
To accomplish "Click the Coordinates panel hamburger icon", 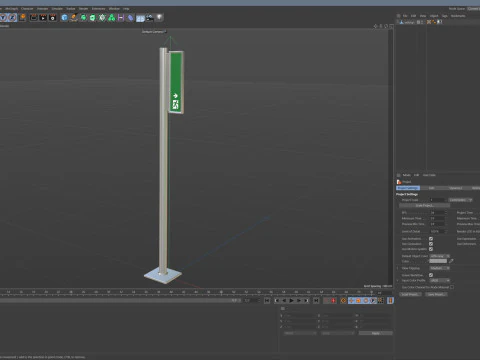I will 283,309.
